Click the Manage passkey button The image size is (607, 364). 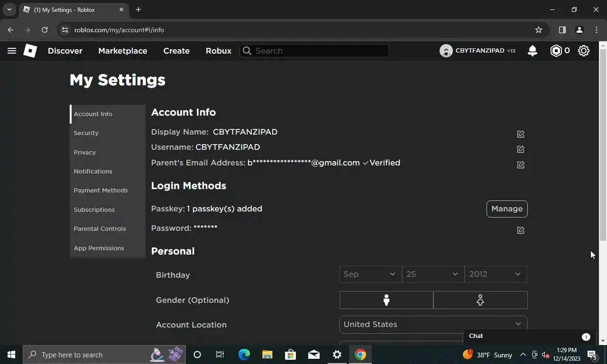tap(507, 209)
